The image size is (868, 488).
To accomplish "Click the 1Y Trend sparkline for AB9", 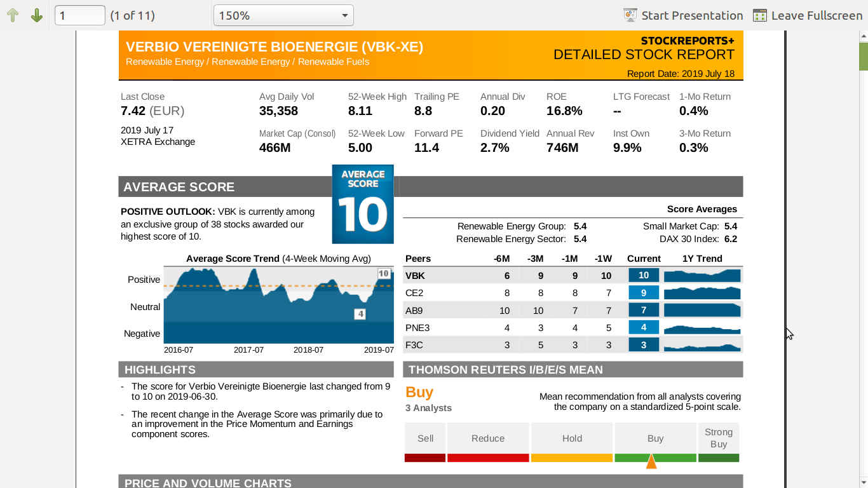I will click(702, 310).
